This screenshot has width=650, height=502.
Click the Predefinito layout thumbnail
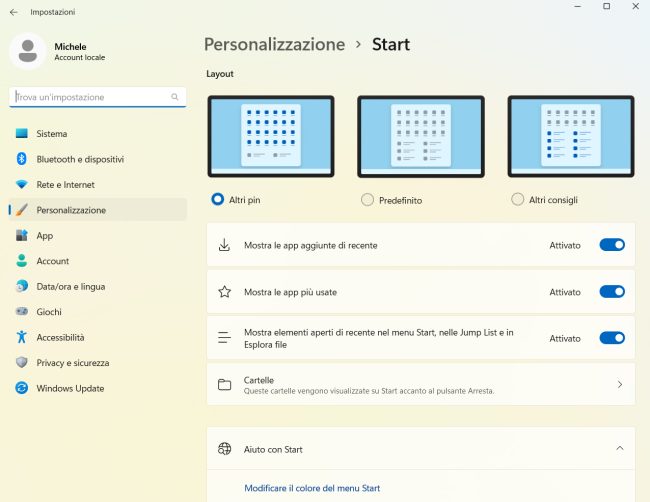pos(421,136)
